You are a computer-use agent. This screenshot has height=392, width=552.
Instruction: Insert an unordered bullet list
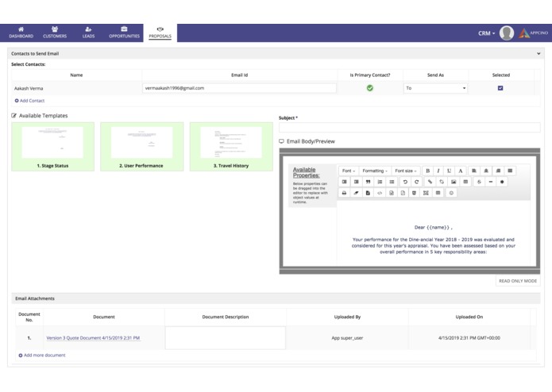tap(392, 182)
